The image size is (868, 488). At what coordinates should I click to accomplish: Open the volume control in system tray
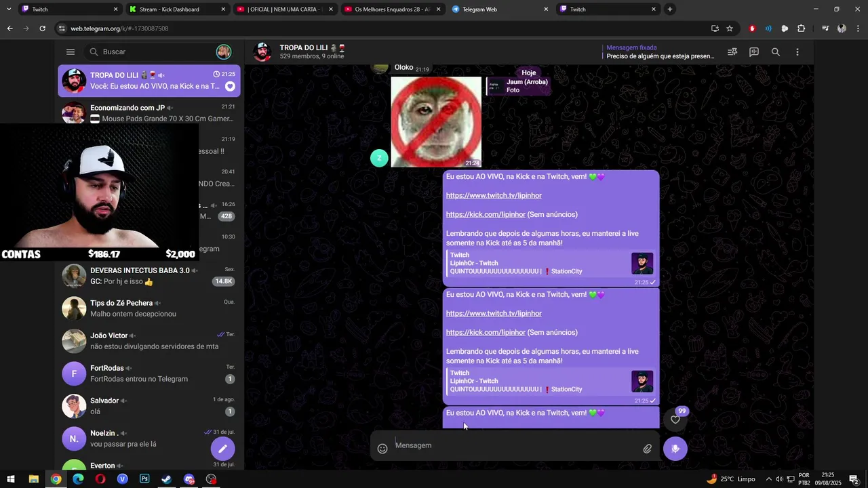pyautogui.click(x=779, y=479)
